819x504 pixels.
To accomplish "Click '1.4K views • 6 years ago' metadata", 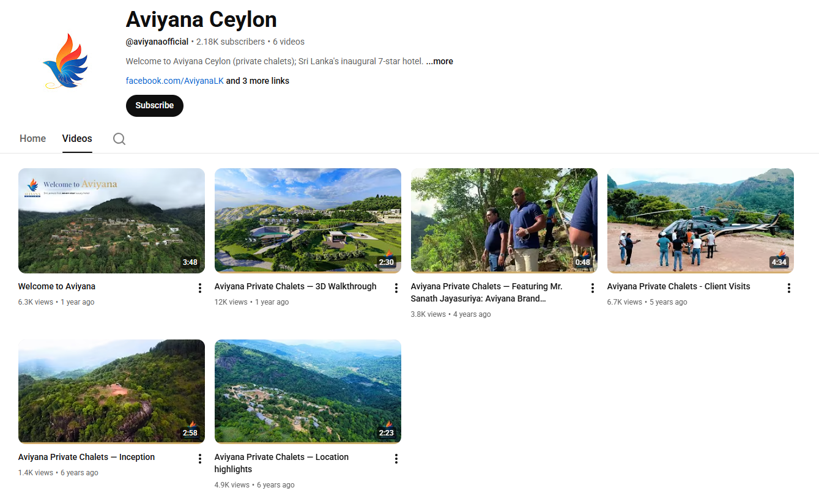I will pyautogui.click(x=58, y=473).
